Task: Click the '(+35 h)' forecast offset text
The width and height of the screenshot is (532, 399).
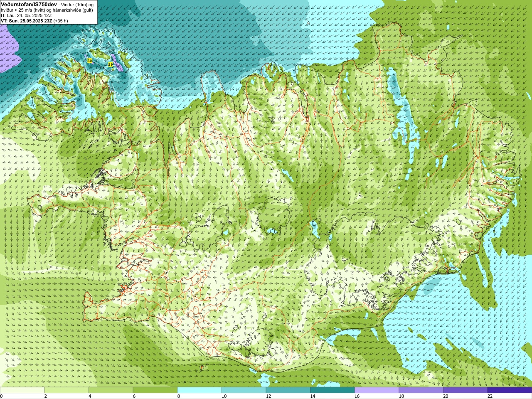Action: pyautogui.click(x=61, y=21)
